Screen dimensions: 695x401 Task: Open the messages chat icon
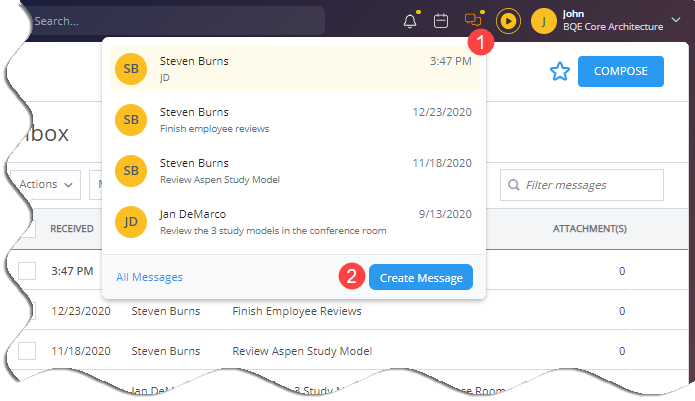473,20
